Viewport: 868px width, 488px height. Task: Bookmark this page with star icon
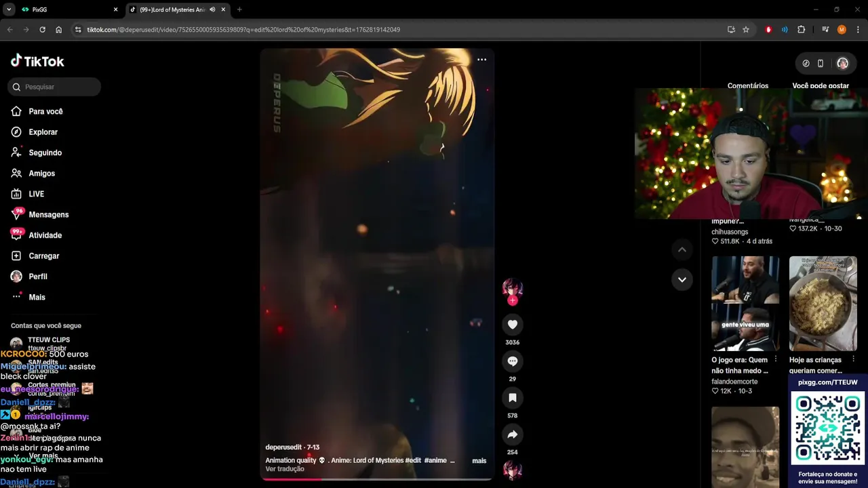tap(746, 30)
